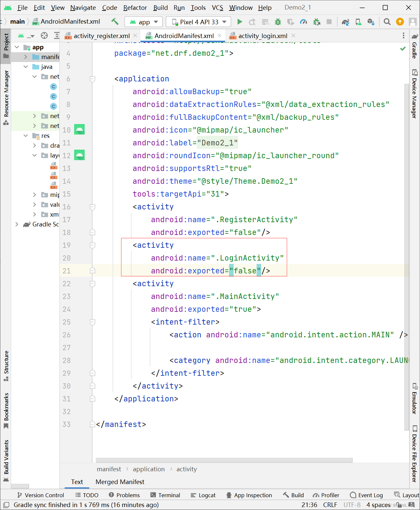Fold the intent-filter tag at line 25
Image resolution: width=420 pixels, height=510 pixels.
93,322
